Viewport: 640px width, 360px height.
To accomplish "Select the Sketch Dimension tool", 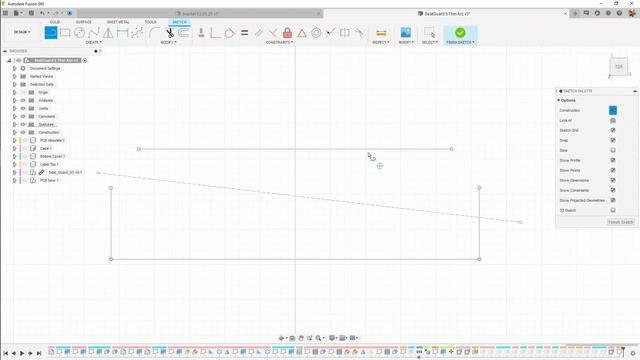I will (122, 33).
